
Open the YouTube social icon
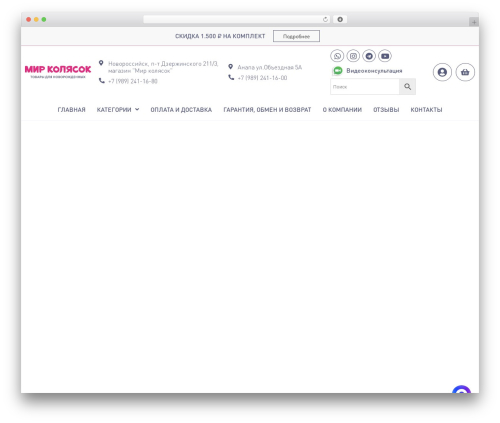pyautogui.click(x=385, y=56)
